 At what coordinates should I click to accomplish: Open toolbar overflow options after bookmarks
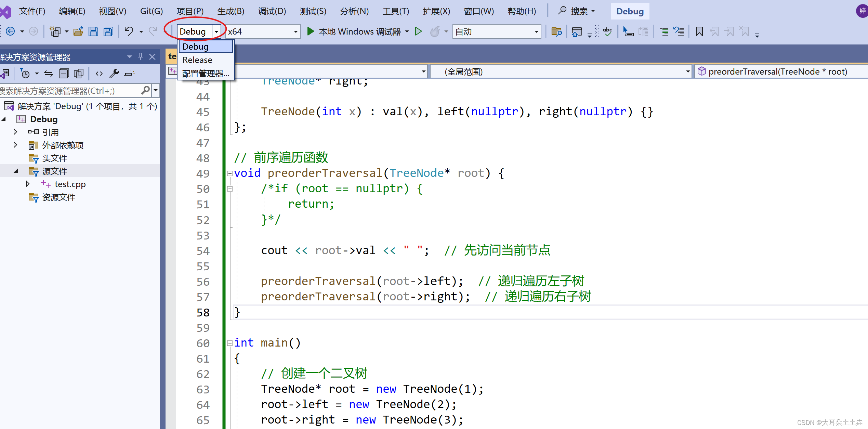pos(757,35)
